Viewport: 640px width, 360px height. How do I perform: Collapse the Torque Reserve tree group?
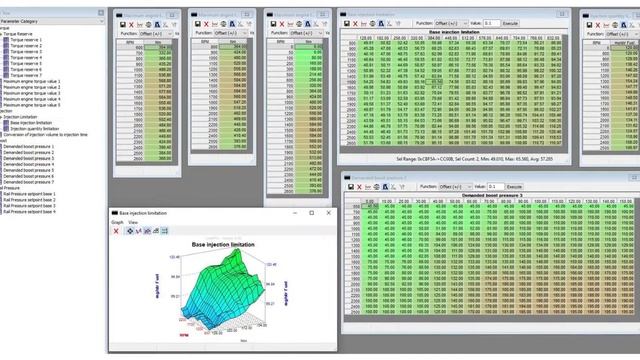(x=1, y=34)
